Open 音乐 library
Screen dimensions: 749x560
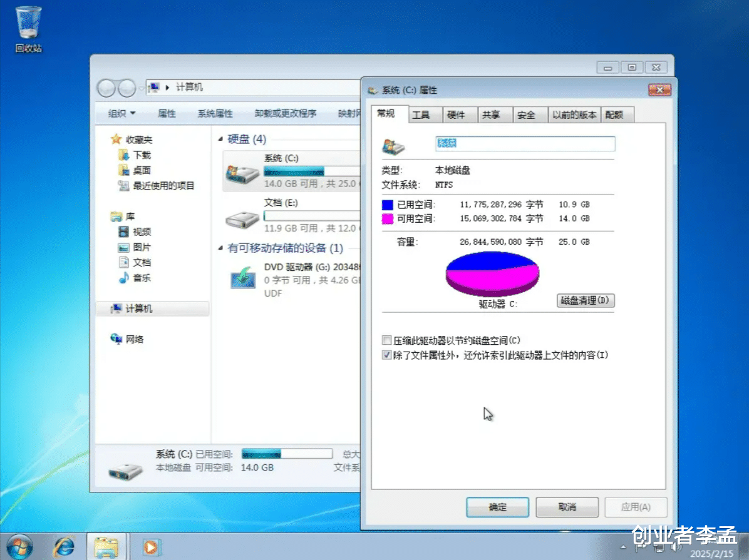click(x=142, y=277)
